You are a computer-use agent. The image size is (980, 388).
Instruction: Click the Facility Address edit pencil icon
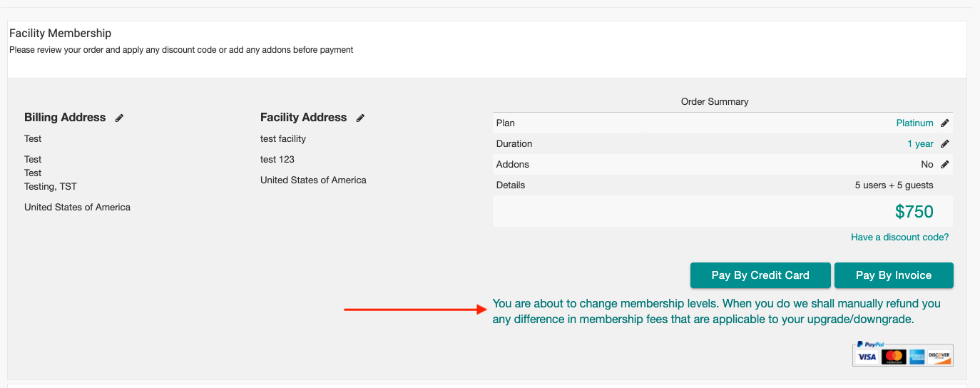(x=360, y=118)
